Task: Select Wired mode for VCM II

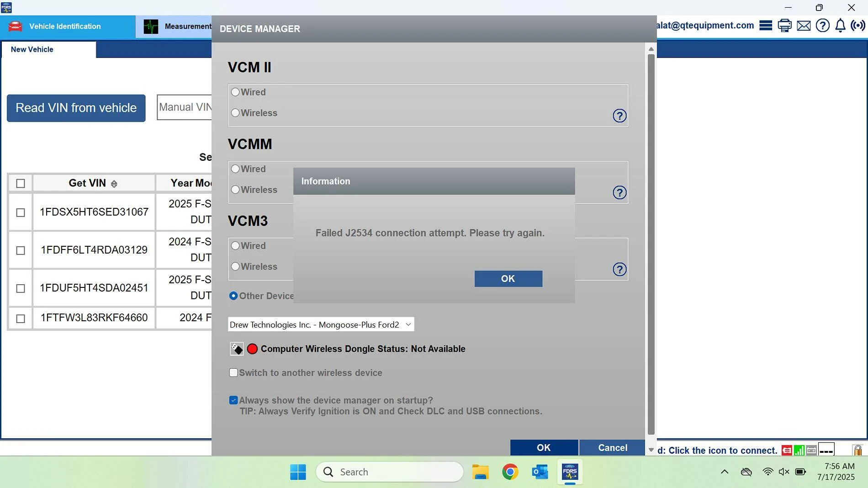Action: tap(235, 92)
